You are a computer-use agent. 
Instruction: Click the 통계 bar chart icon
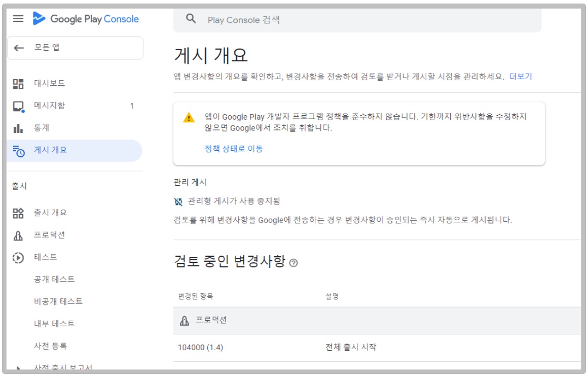[x=18, y=128]
